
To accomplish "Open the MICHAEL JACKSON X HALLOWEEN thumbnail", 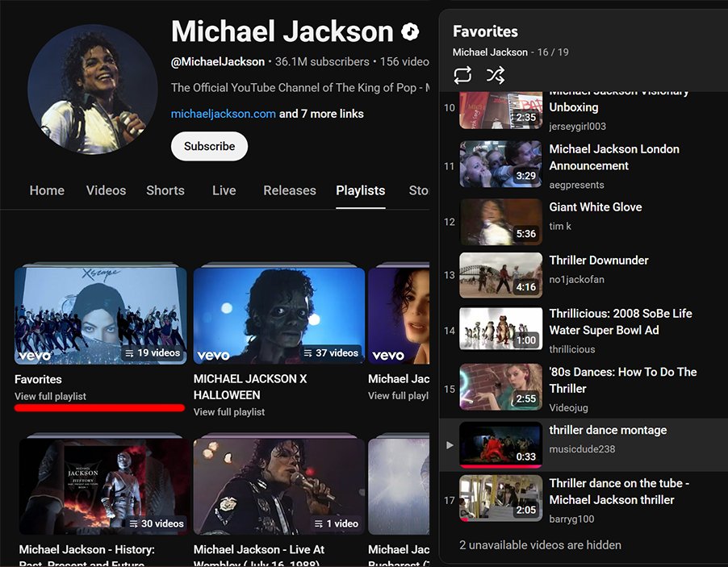I will point(279,315).
